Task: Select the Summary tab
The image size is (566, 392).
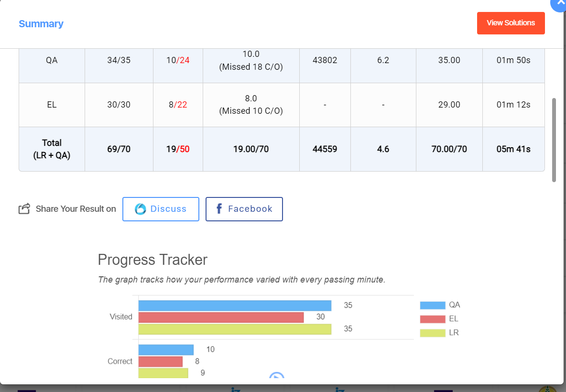Action: (41, 24)
